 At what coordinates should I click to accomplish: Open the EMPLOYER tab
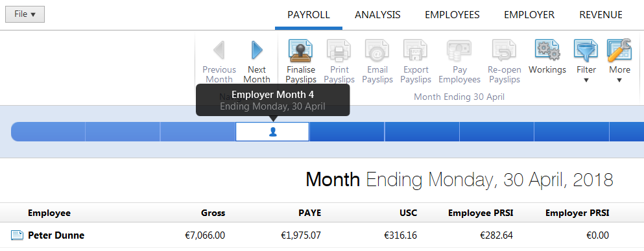[529, 15]
